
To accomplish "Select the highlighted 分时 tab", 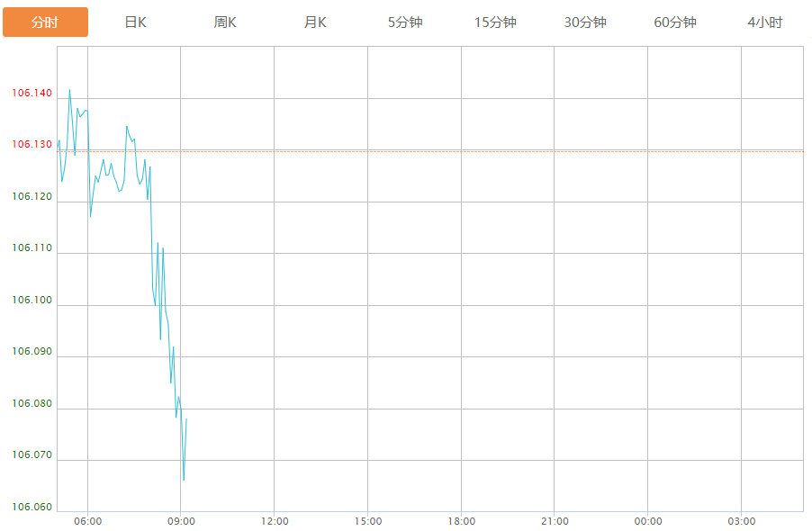I will (46, 22).
